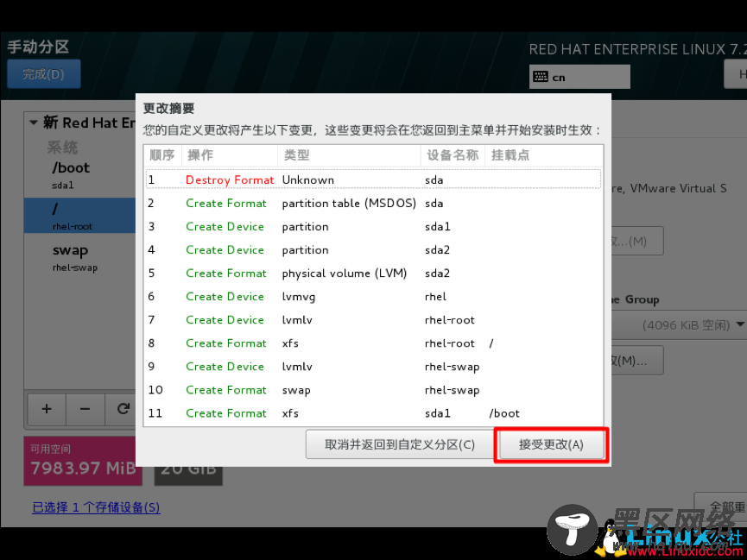Image resolution: width=747 pixels, height=560 pixels.
Task: Click the 设备名称 column header
Action: pyautogui.click(x=453, y=155)
